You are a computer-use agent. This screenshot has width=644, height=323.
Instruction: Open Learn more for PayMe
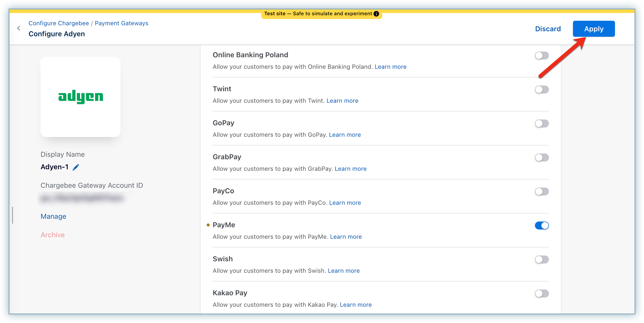tap(346, 237)
